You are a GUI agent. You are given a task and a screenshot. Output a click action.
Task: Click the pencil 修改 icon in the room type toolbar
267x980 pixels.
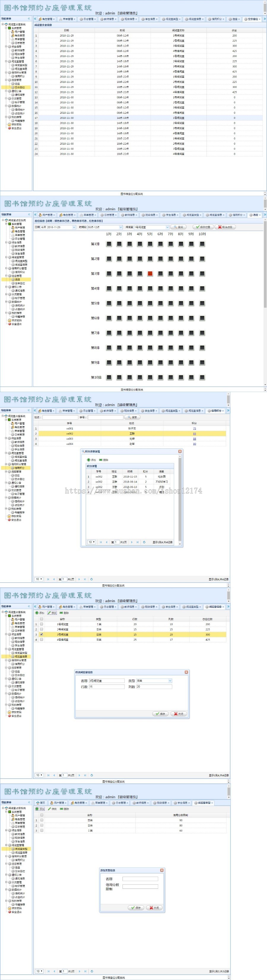coord(49,809)
